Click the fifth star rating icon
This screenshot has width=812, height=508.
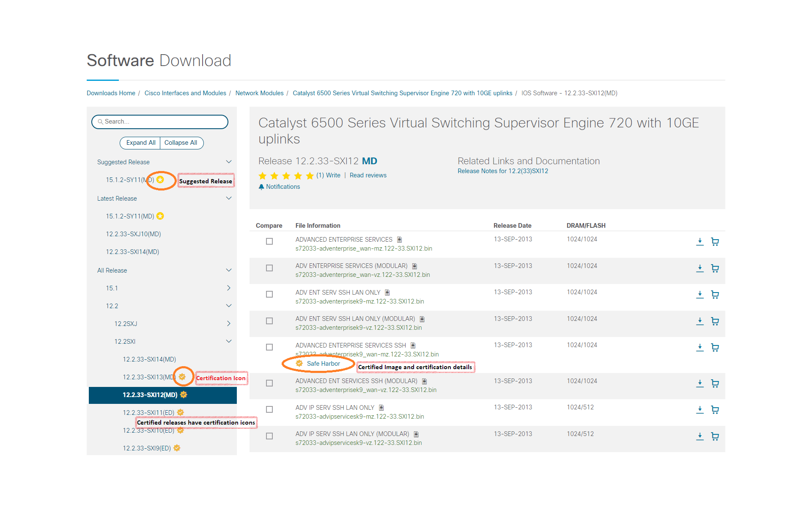pos(310,176)
